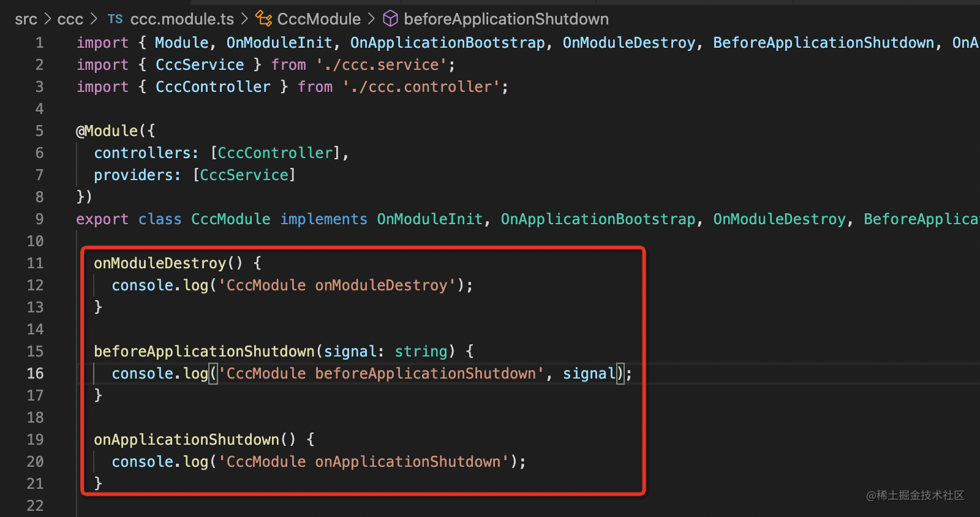Screen dimensions: 980x517
Task: Click the chevron after src breadcrumb
Action: coord(47,19)
